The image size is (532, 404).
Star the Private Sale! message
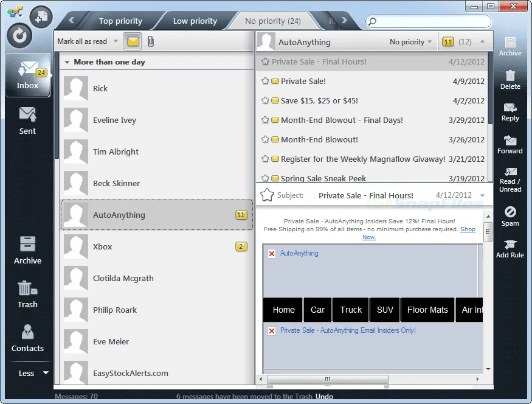[265, 81]
